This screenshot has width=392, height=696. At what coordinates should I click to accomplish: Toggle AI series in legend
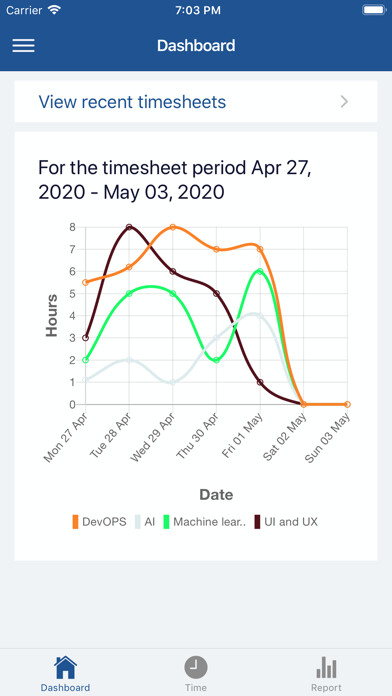(x=145, y=522)
